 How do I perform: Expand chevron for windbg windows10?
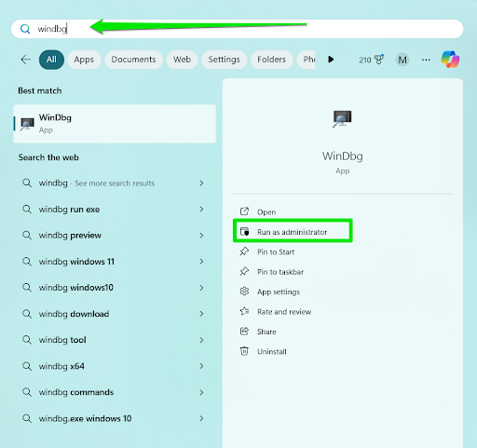coord(201,288)
